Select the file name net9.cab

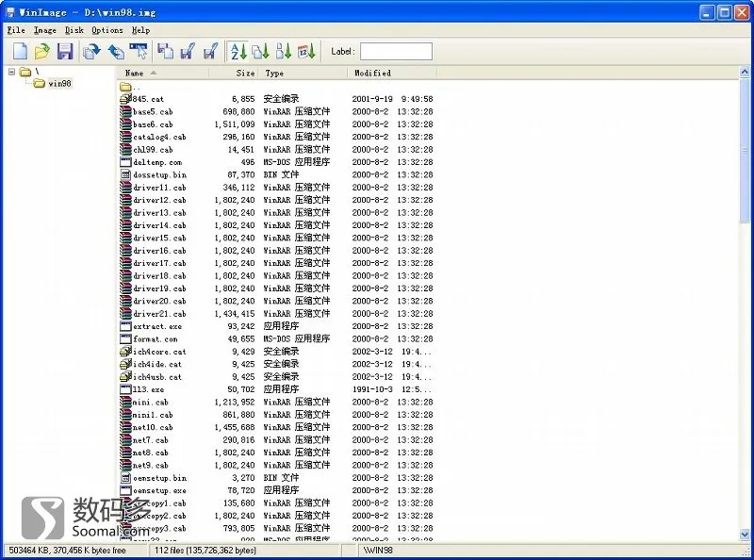point(151,465)
